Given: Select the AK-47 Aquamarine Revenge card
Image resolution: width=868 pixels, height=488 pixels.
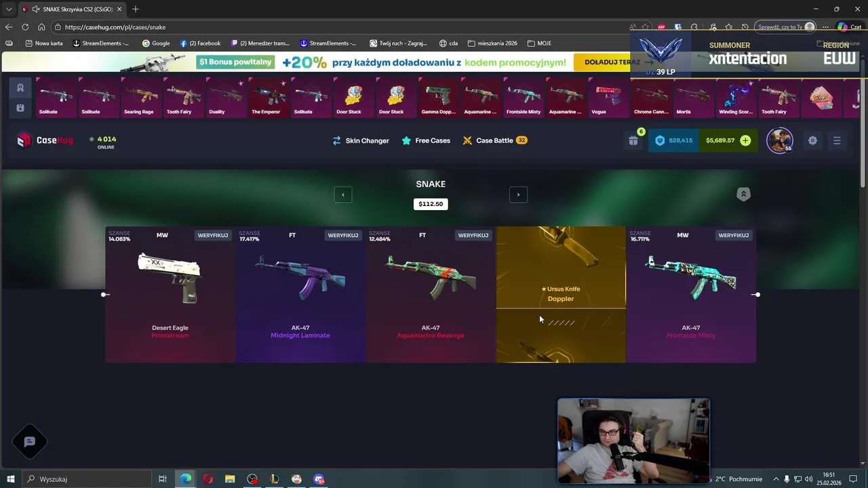Looking at the screenshot, I should (x=431, y=295).
